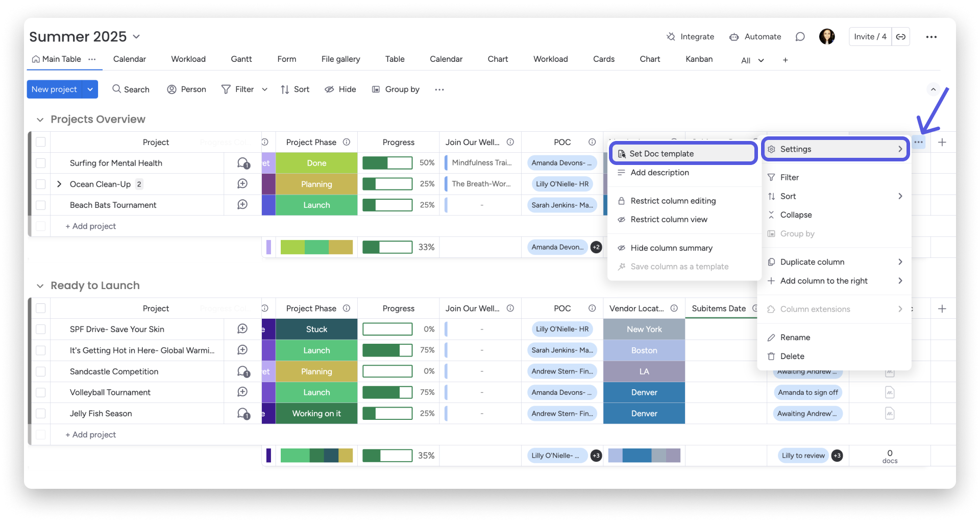Screen dimensions: 980x522
Task: Add a new column with the plus icon in Projects Overview
Action: (942, 143)
